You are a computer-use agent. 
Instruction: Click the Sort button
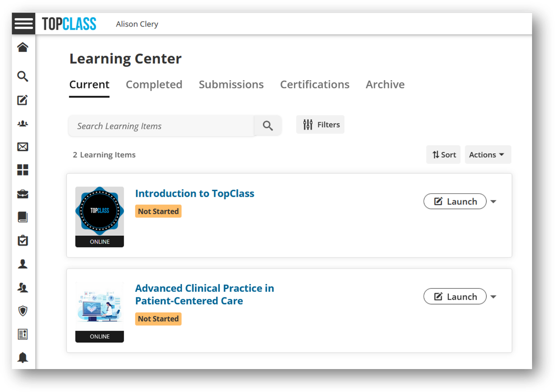pyautogui.click(x=443, y=155)
